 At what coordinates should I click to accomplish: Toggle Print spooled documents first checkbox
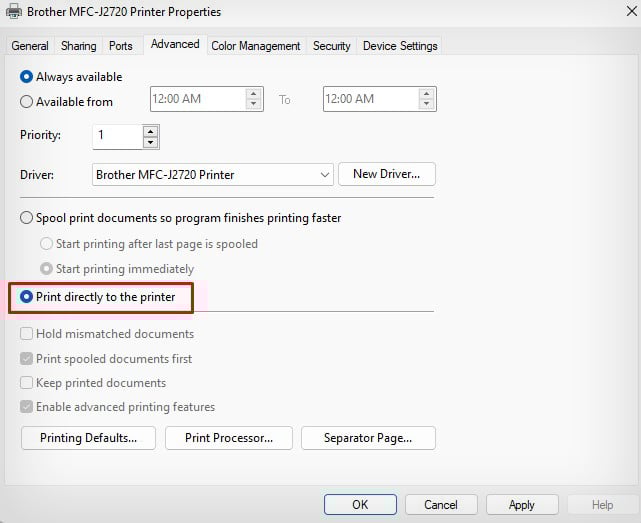coord(27,359)
